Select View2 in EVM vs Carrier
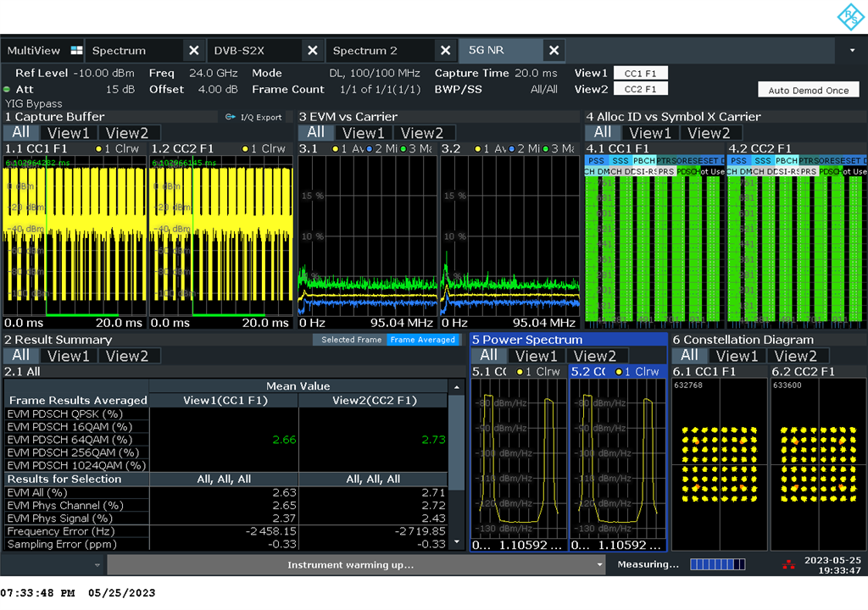This screenshot has height=610, width=868. click(x=422, y=133)
